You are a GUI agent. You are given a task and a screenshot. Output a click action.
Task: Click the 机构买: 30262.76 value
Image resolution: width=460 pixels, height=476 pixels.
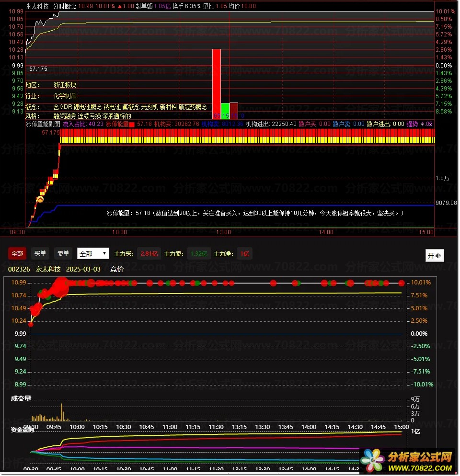[x=176, y=124]
